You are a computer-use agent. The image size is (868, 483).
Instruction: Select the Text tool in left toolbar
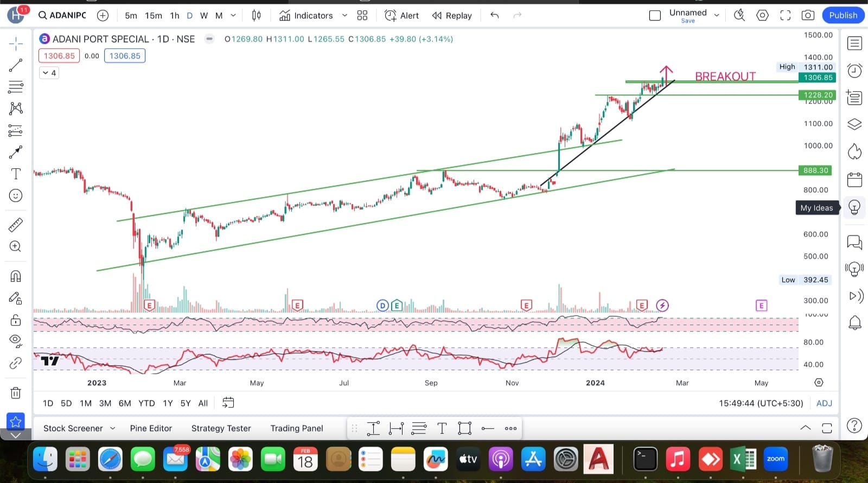16,174
